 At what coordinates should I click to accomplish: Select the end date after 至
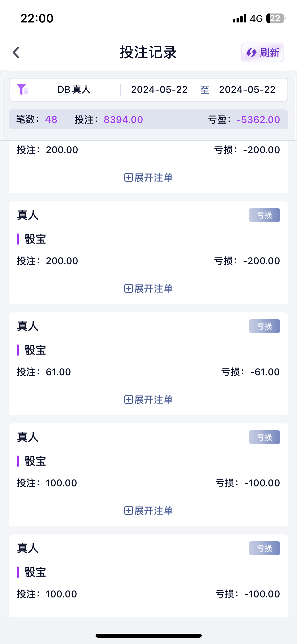click(247, 90)
